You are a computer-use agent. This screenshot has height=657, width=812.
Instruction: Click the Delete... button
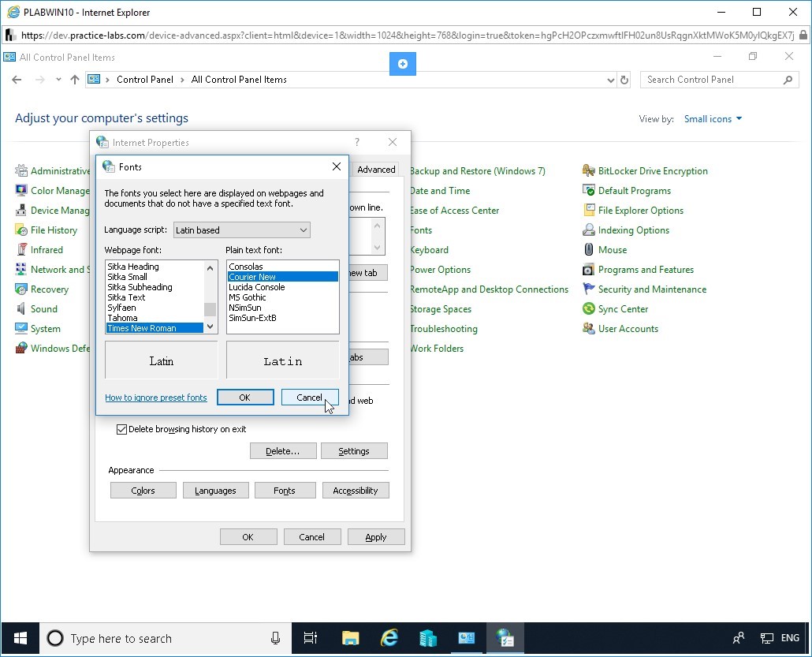pos(283,451)
